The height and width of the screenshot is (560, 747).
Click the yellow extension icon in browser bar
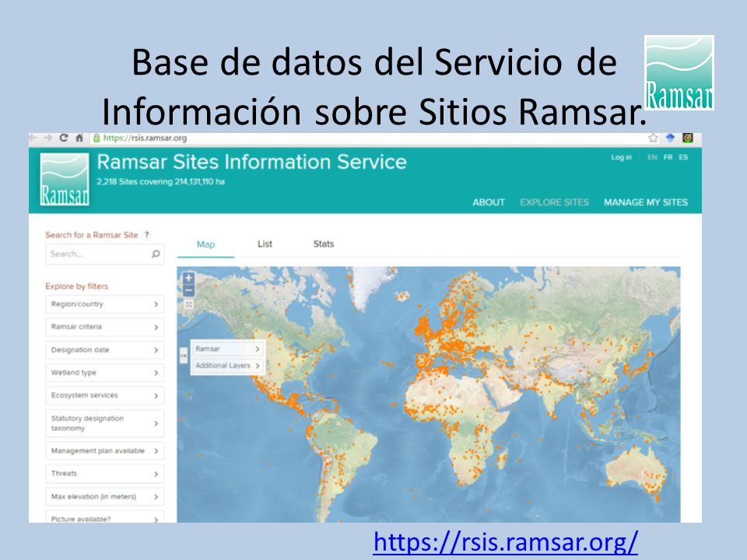coord(687,138)
